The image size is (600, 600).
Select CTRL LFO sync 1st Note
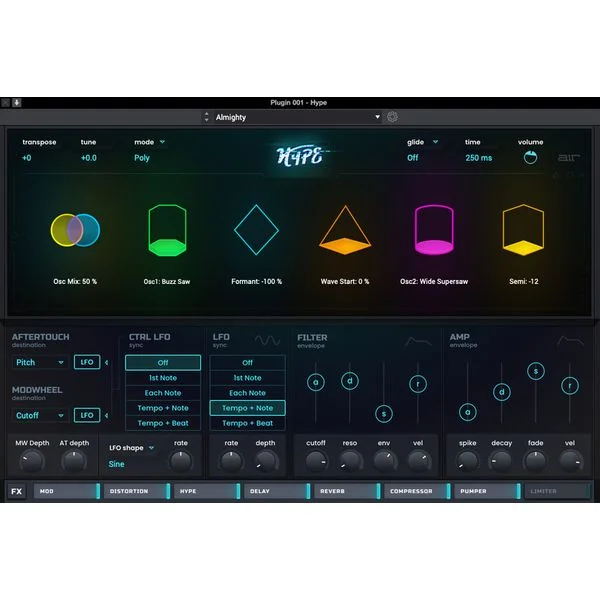coord(163,378)
